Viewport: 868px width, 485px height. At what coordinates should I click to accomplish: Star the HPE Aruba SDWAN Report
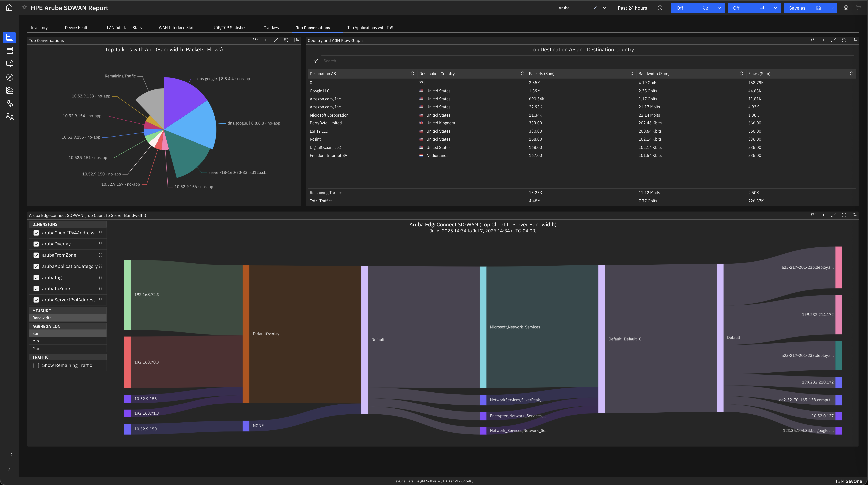point(24,7)
